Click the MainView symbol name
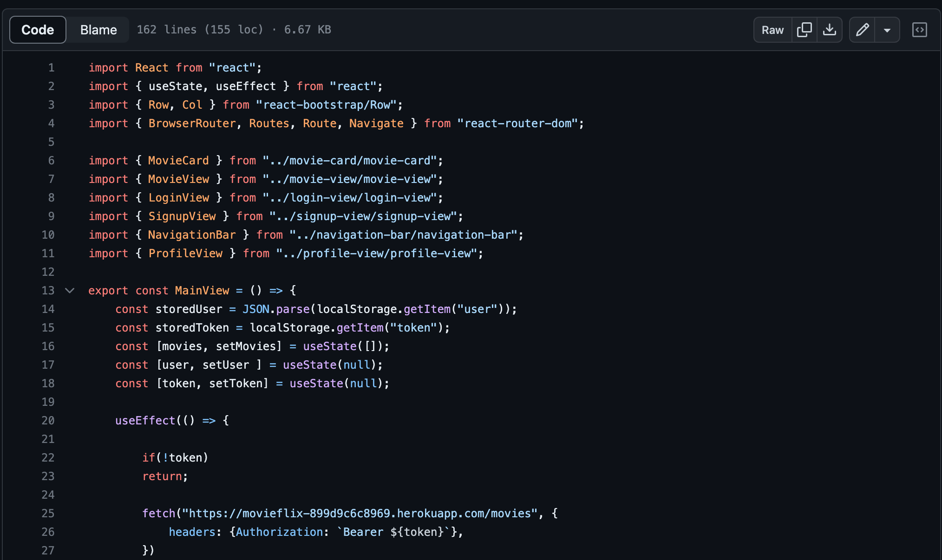This screenshot has width=942, height=560. 202,291
